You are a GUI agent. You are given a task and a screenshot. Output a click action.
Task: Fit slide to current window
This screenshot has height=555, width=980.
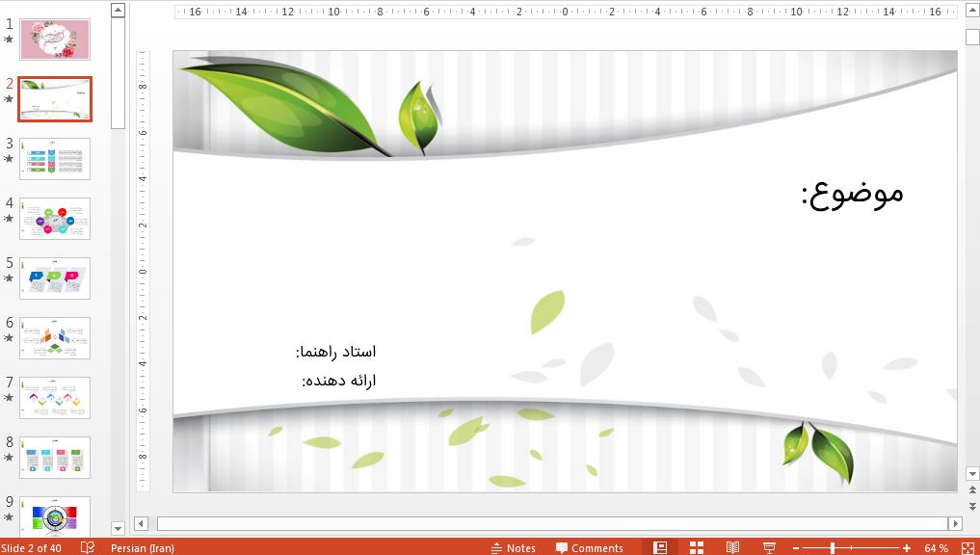(x=967, y=547)
